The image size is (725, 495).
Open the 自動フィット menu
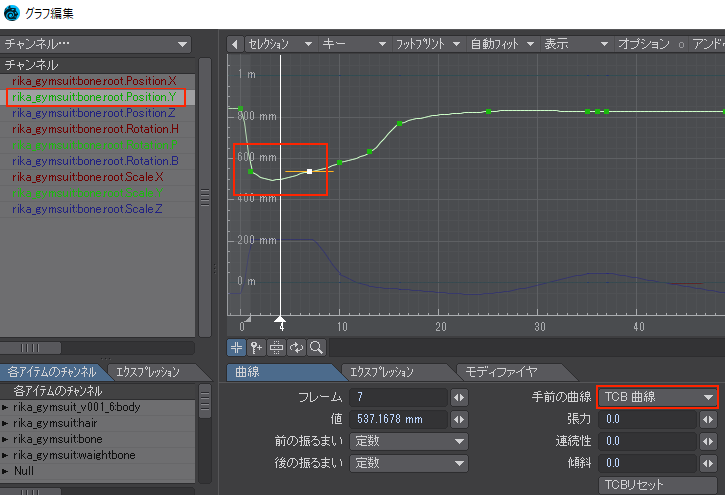(x=503, y=44)
